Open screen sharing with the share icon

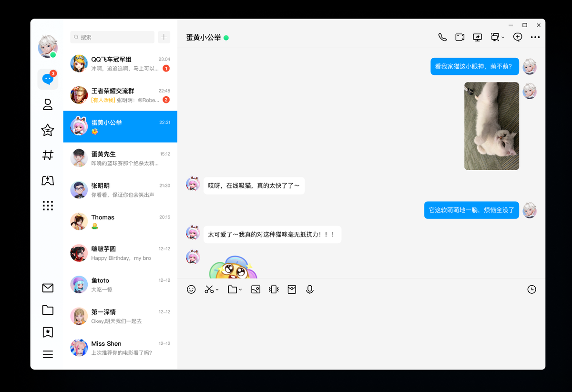[477, 37]
